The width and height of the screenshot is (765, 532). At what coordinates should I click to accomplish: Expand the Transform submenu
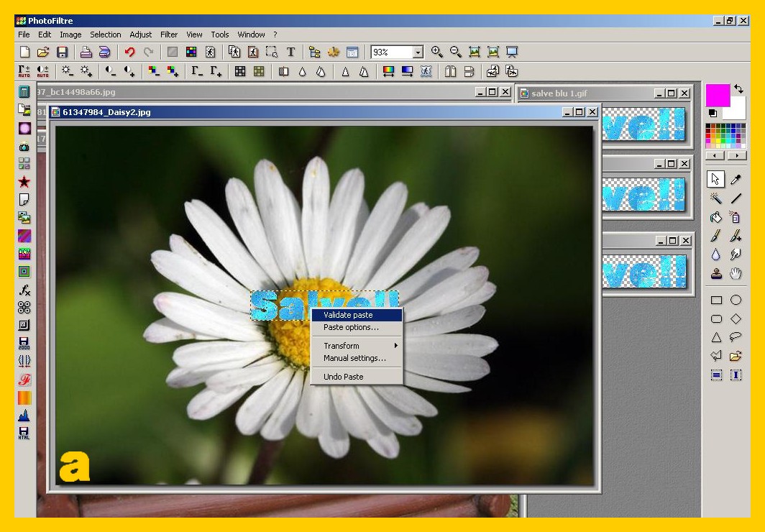pos(357,346)
